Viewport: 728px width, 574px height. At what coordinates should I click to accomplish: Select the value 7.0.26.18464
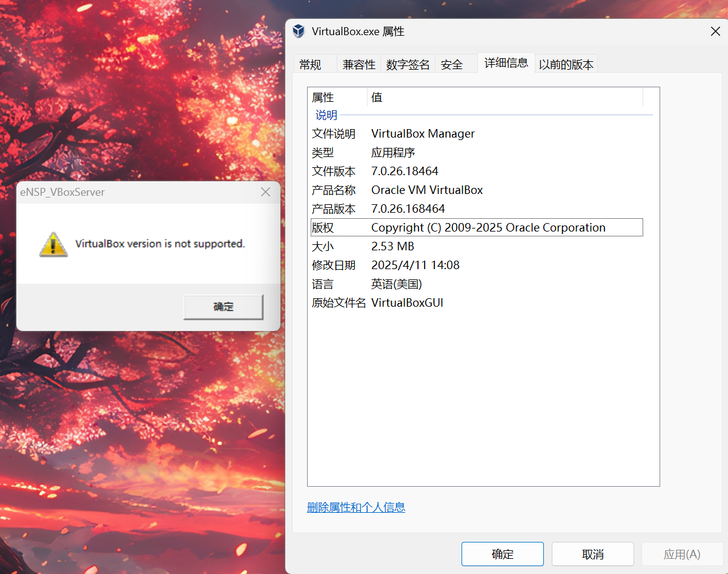click(405, 171)
